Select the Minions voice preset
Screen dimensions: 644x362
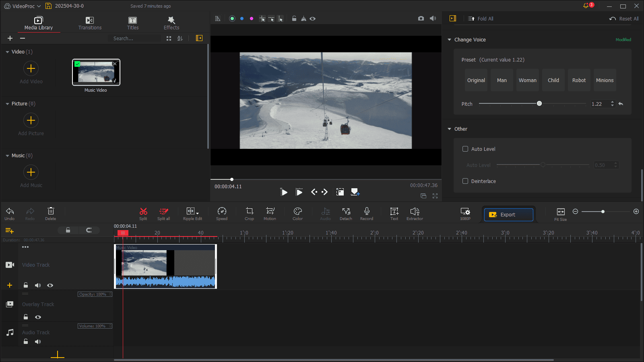[x=605, y=80]
